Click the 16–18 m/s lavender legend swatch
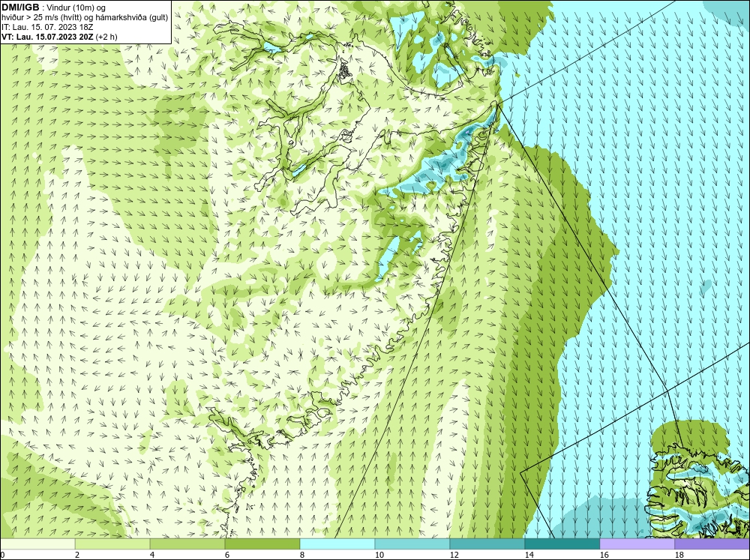 pyautogui.click(x=637, y=544)
